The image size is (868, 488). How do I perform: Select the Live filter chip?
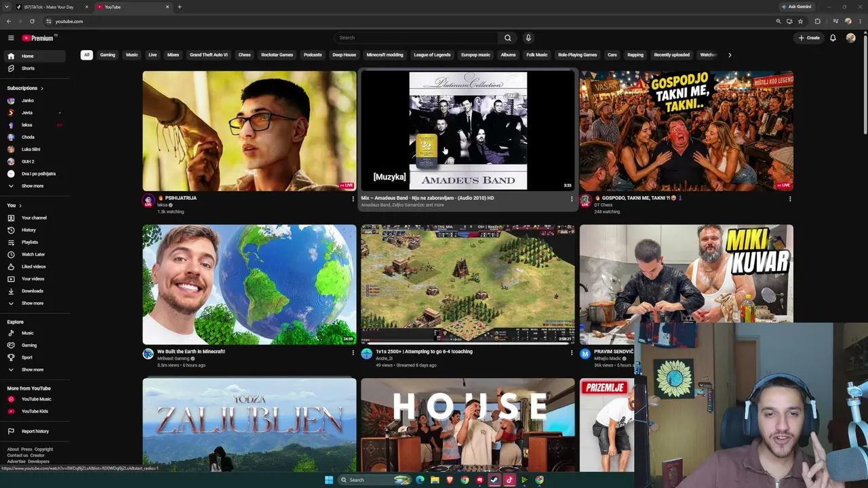coord(153,55)
